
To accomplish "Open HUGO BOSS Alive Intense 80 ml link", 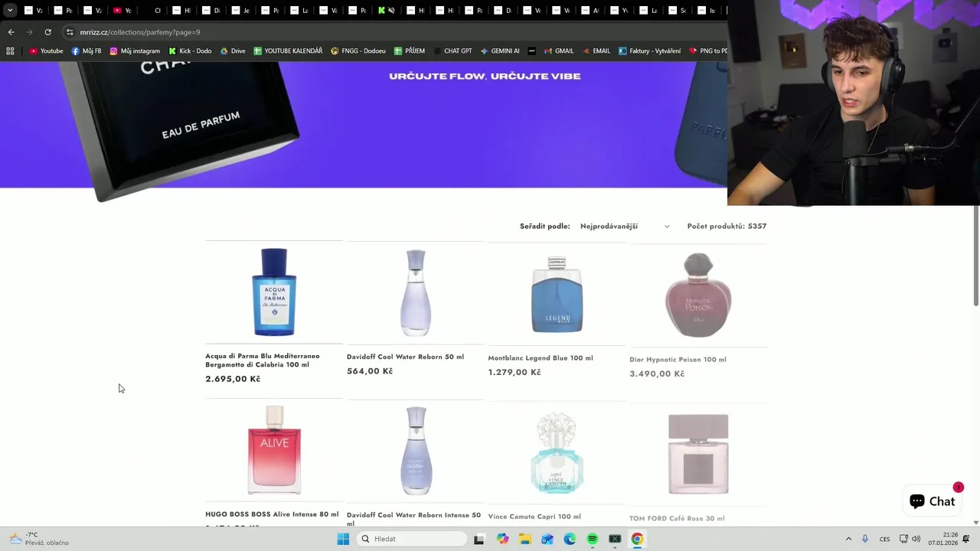I will 272,514.
